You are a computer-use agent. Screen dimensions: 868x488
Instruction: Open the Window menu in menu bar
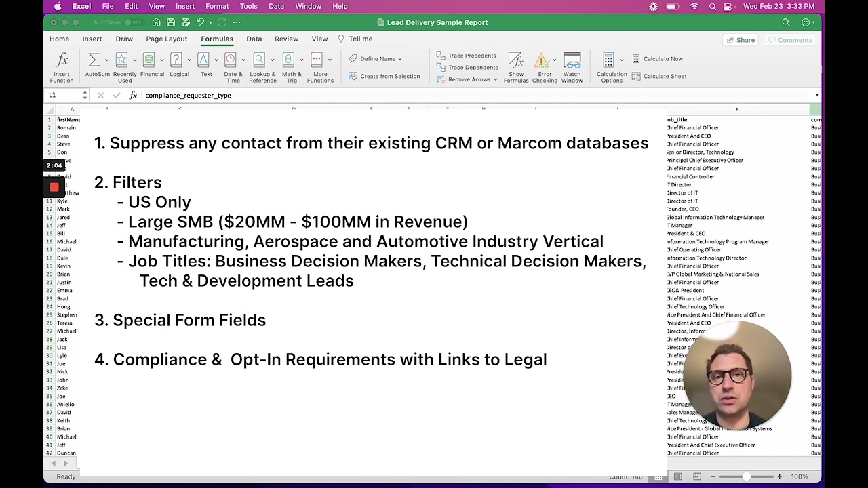308,6
